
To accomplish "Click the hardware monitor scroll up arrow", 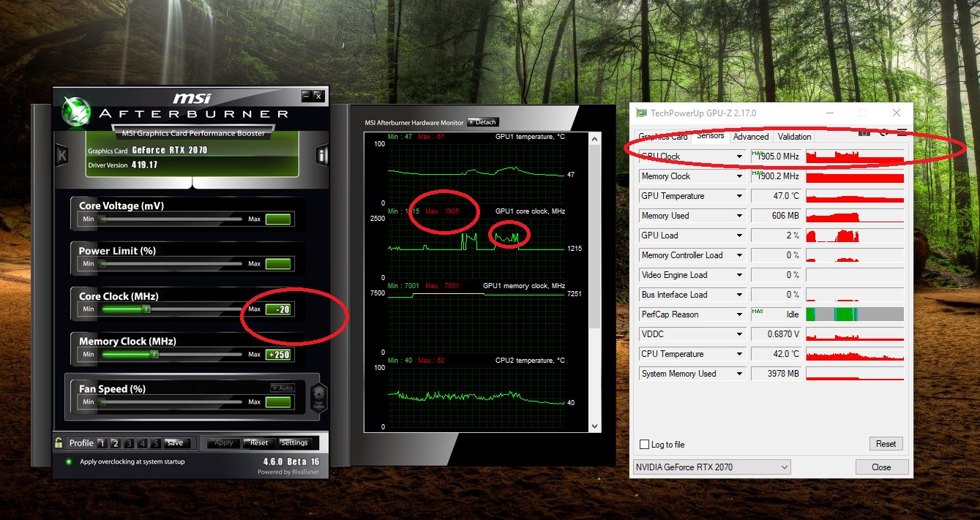I will tap(595, 138).
